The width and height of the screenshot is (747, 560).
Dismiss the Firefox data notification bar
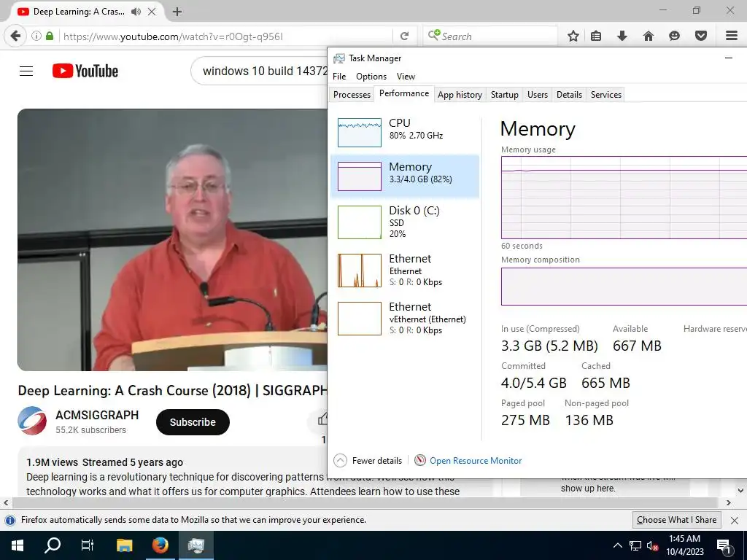(735, 521)
